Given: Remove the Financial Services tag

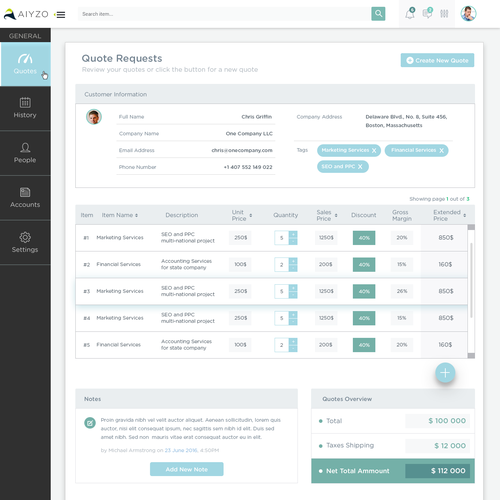Looking at the screenshot, I should (441, 151).
